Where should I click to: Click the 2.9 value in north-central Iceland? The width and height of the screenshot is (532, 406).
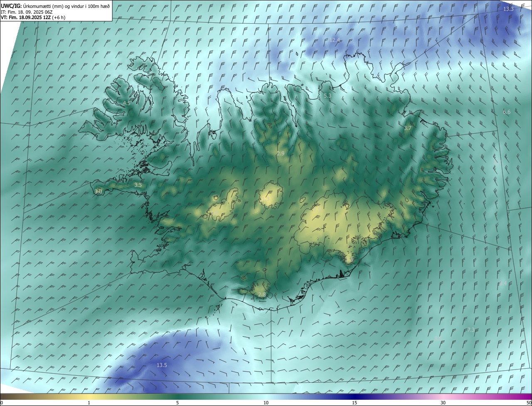click(x=281, y=153)
